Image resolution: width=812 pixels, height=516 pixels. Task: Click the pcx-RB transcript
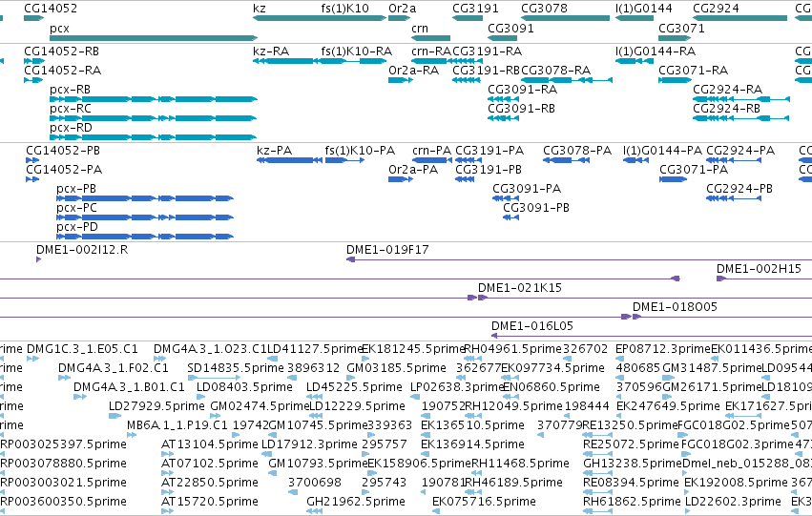pos(154,99)
